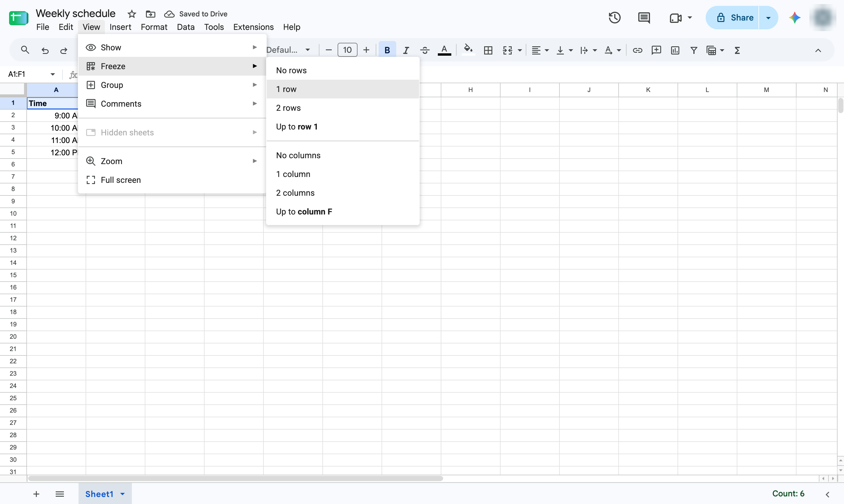
Task: Click the font size input field
Action: point(348,50)
